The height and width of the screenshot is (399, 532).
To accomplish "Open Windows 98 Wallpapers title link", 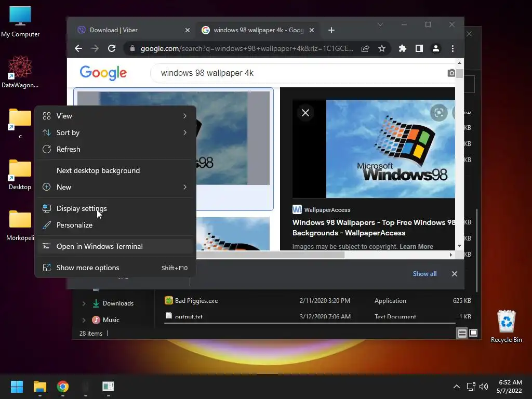I will coord(374,228).
